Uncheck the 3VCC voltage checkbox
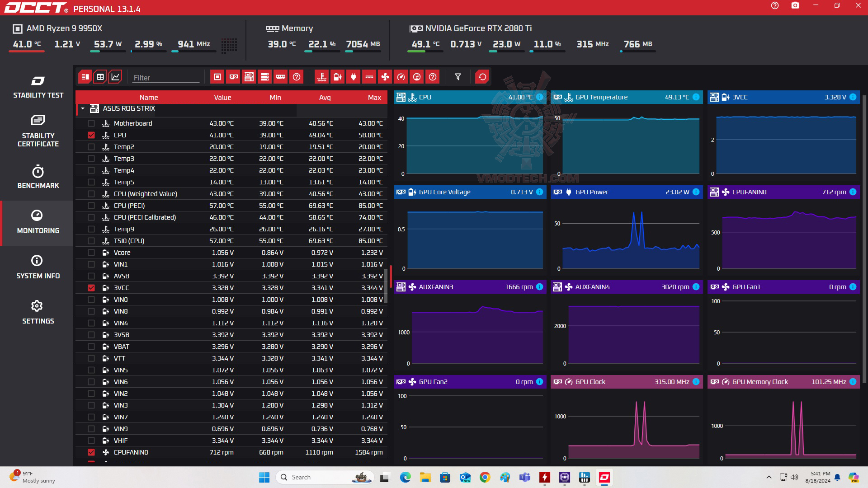The width and height of the screenshot is (868, 488). click(91, 288)
